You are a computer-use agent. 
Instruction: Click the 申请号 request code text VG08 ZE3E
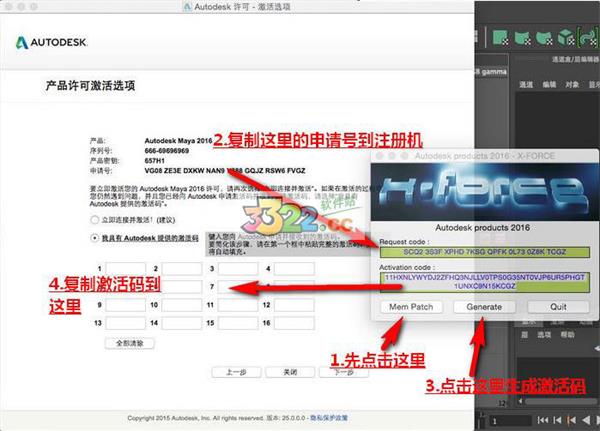(x=225, y=171)
